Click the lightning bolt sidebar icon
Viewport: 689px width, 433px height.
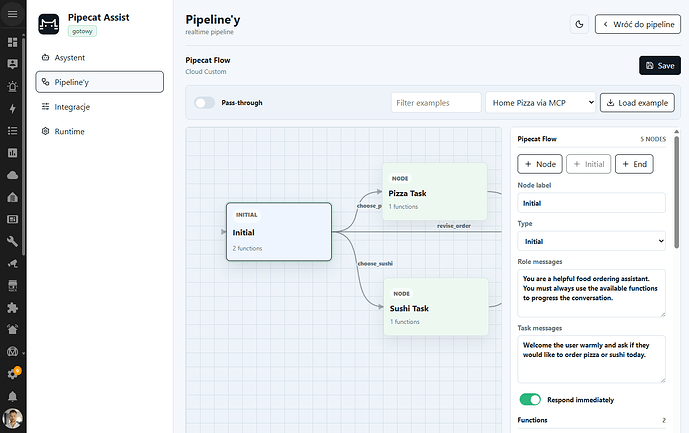coord(12,109)
